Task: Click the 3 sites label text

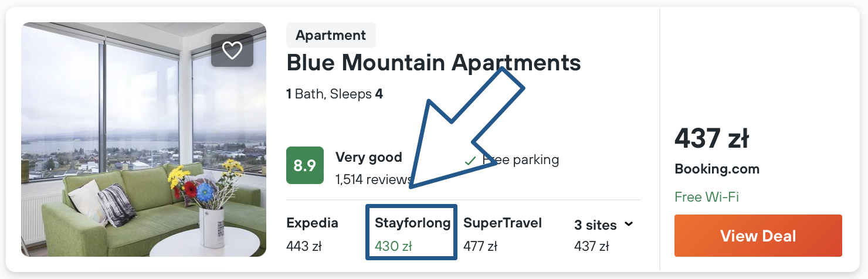Action: coord(595,225)
